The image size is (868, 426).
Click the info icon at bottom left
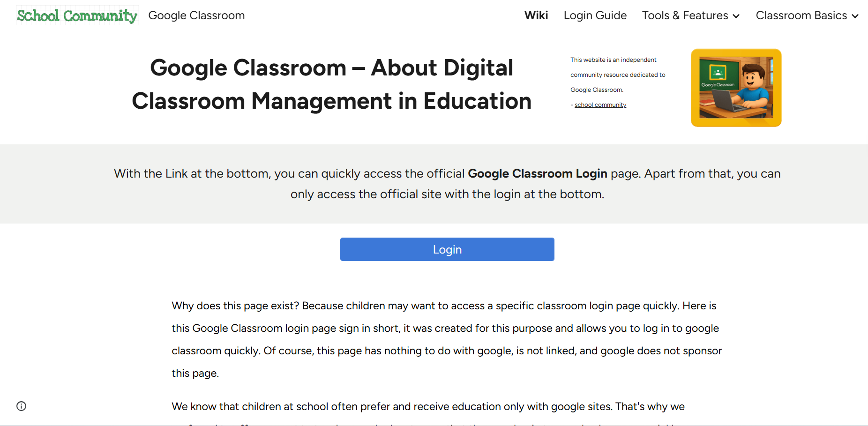click(x=21, y=406)
